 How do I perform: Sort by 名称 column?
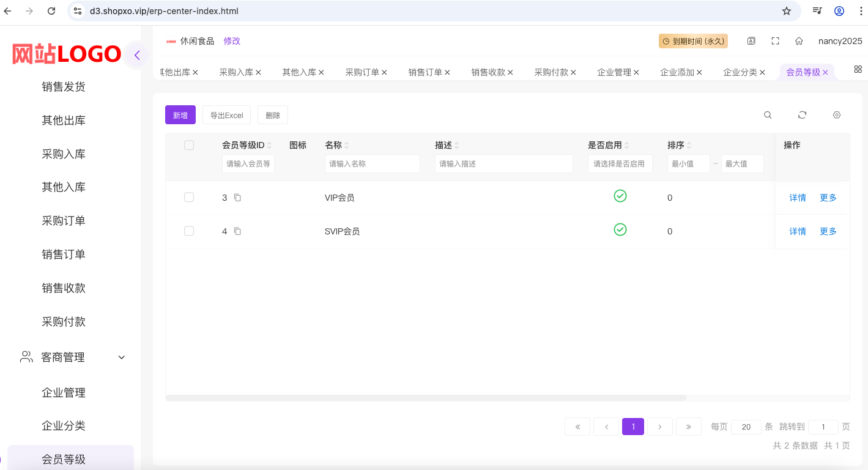(x=346, y=146)
